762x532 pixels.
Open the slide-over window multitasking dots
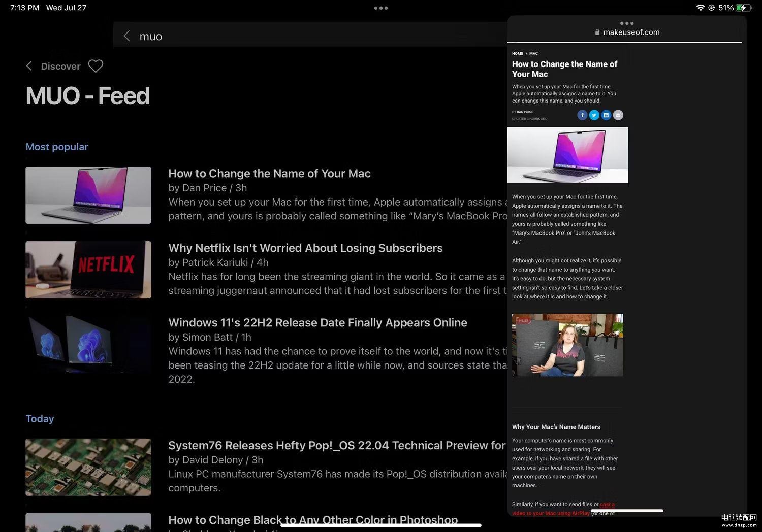click(626, 23)
